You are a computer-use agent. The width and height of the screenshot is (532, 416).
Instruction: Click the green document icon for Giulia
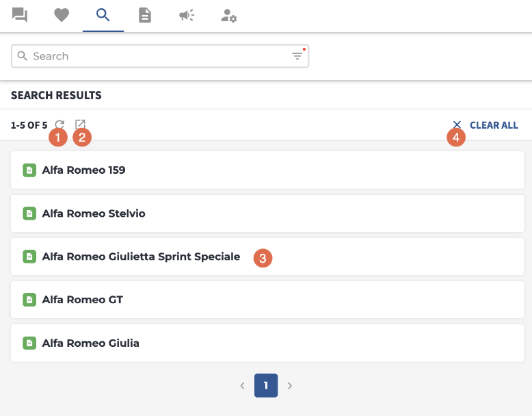click(x=29, y=343)
